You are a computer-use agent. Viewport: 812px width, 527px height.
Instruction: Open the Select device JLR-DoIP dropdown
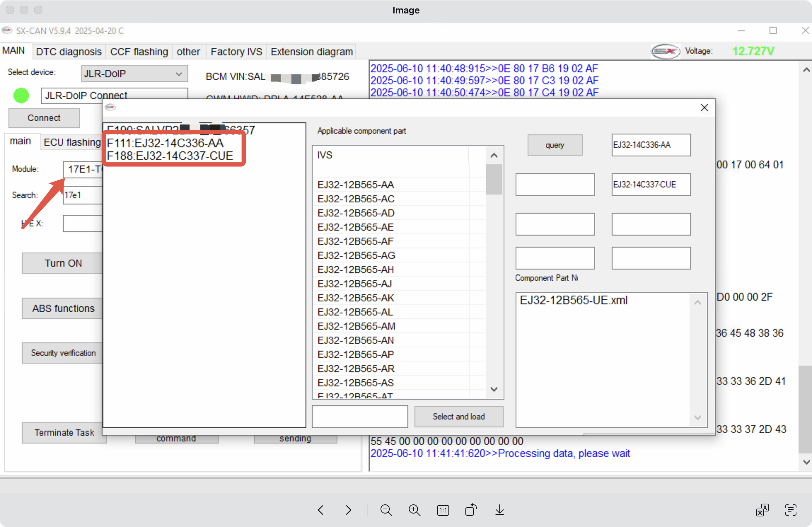(134, 74)
